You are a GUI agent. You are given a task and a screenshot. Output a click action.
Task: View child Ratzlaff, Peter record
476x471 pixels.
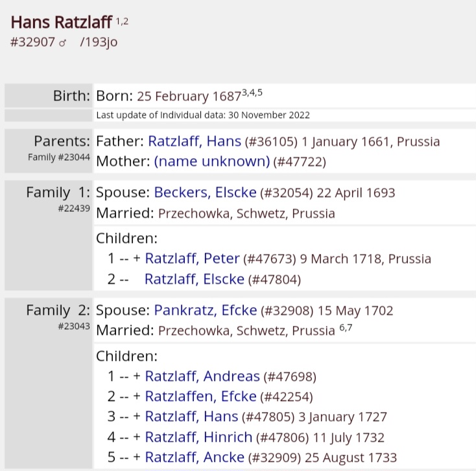(x=192, y=259)
